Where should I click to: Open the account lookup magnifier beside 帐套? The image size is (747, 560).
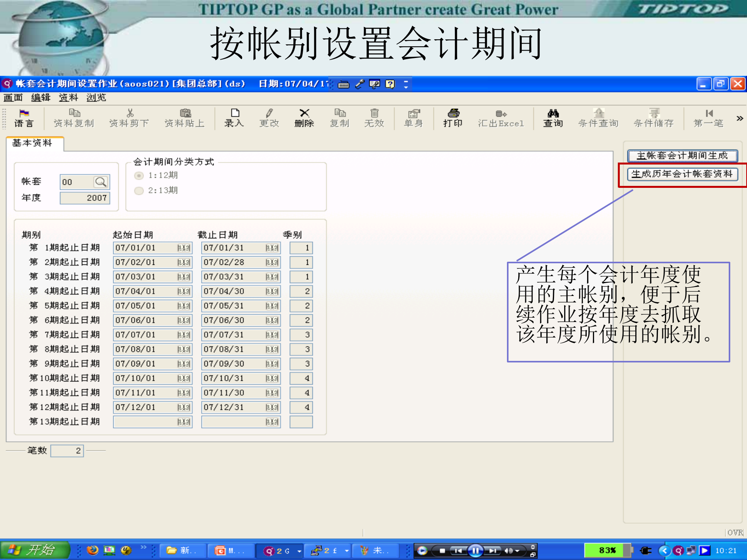101,182
